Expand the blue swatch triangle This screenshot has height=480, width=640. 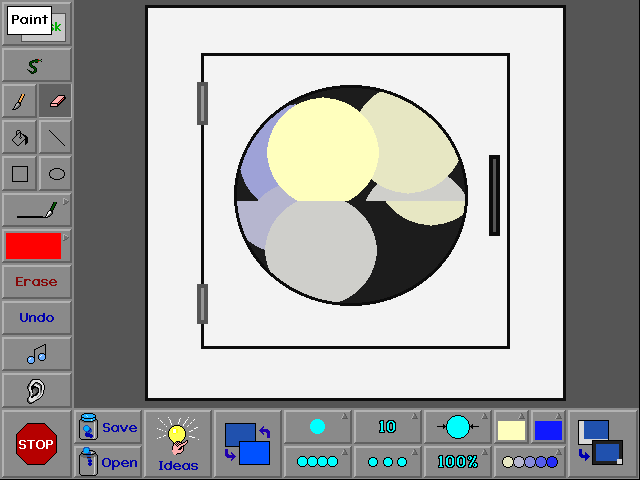point(559,416)
